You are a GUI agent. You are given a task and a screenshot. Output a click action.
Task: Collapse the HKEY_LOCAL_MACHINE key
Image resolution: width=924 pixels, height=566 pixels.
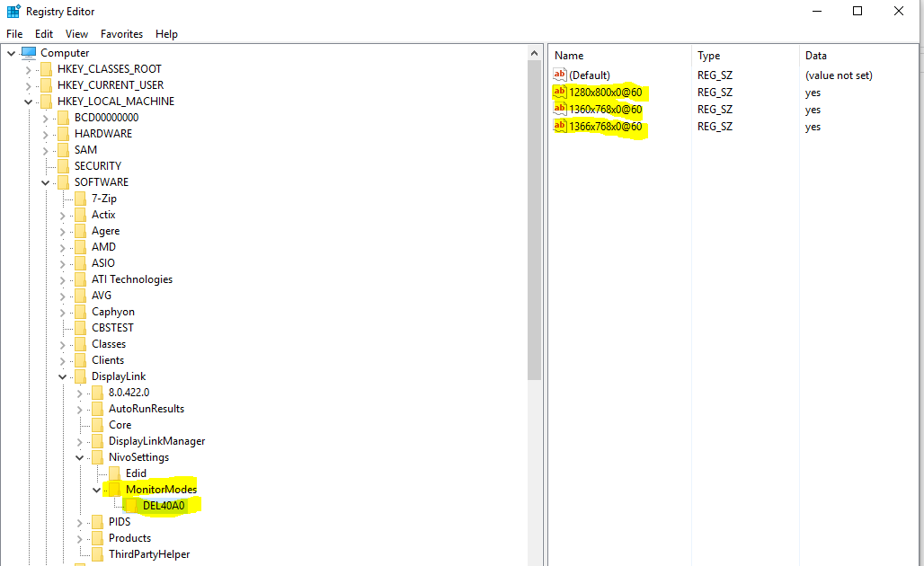point(29,102)
